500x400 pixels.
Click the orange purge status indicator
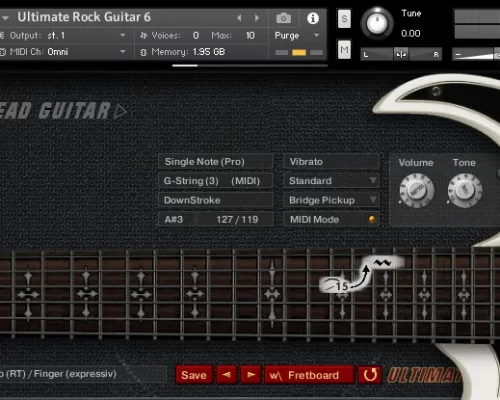(x=299, y=52)
